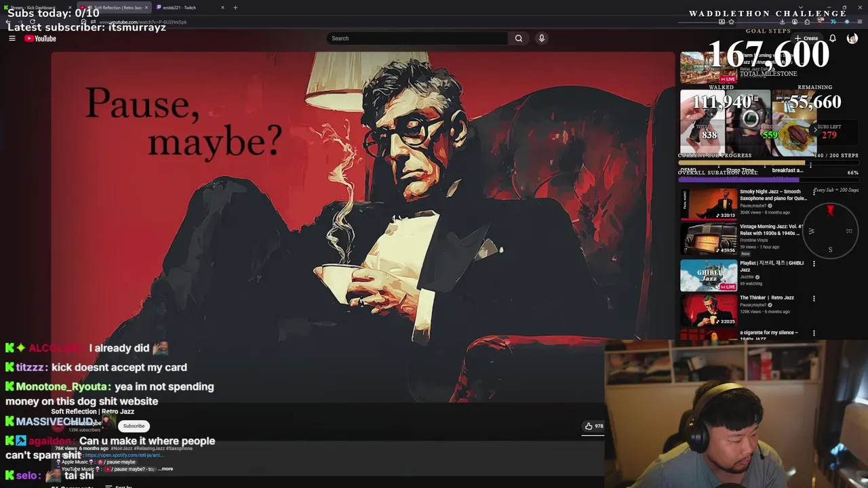Viewport: 868px width, 488px height.
Task: Open the browser downloads icon
Action: click(782, 22)
